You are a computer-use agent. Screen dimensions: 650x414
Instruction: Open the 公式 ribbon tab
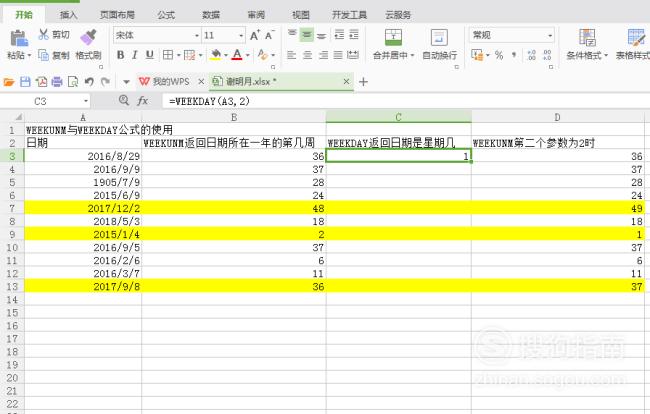click(x=166, y=15)
